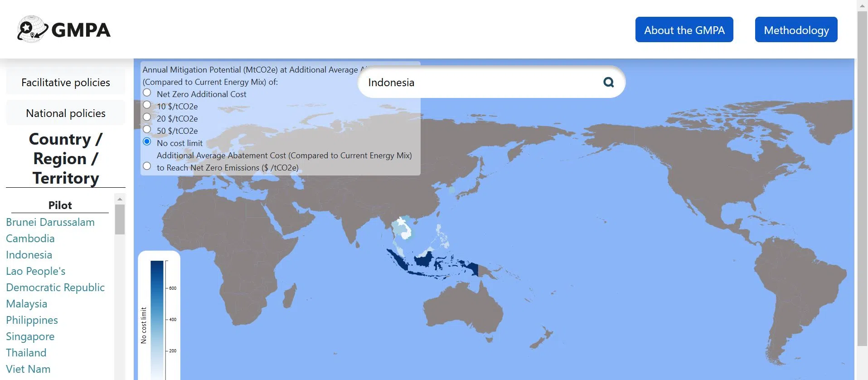The width and height of the screenshot is (868, 380).
Task: Click the search magnifier icon
Action: pos(608,82)
